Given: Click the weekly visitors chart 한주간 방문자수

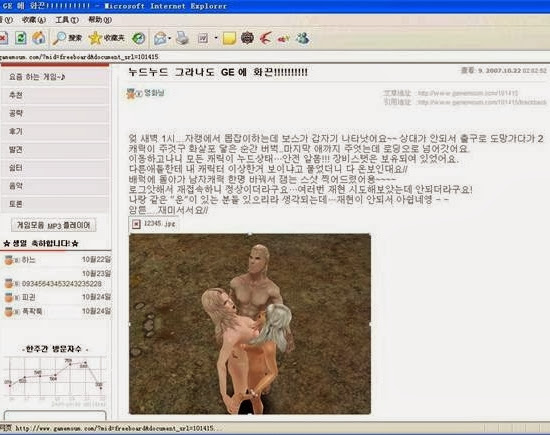Looking at the screenshot, I should tap(55, 377).
